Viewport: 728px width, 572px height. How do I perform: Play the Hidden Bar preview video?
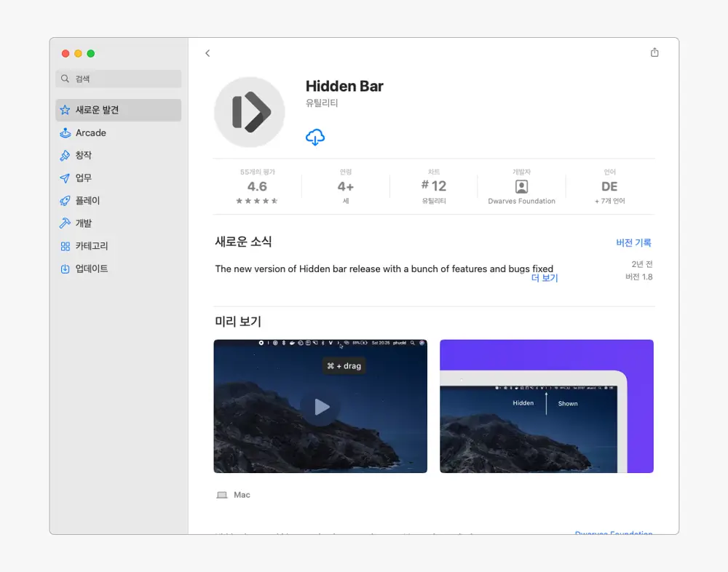coord(320,407)
